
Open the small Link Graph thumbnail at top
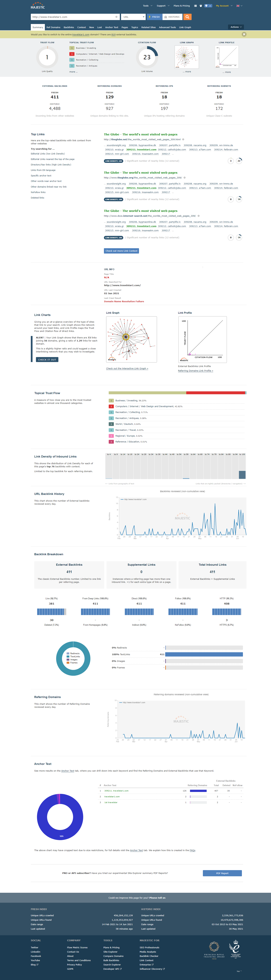click(x=187, y=57)
